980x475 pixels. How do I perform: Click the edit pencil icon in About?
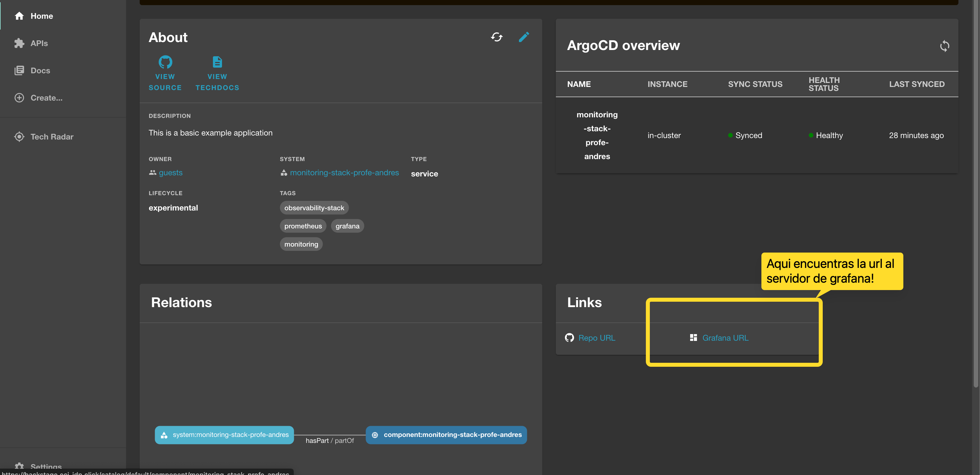tap(524, 37)
